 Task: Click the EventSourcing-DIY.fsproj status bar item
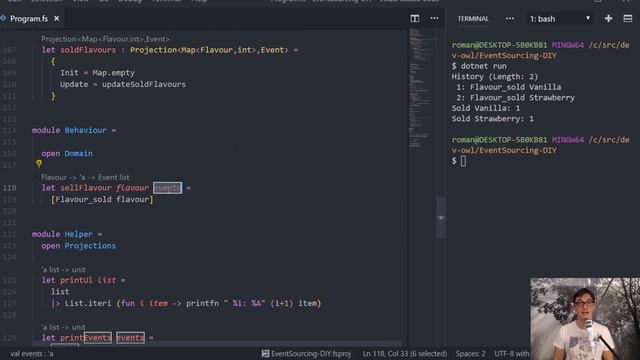[306, 353]
